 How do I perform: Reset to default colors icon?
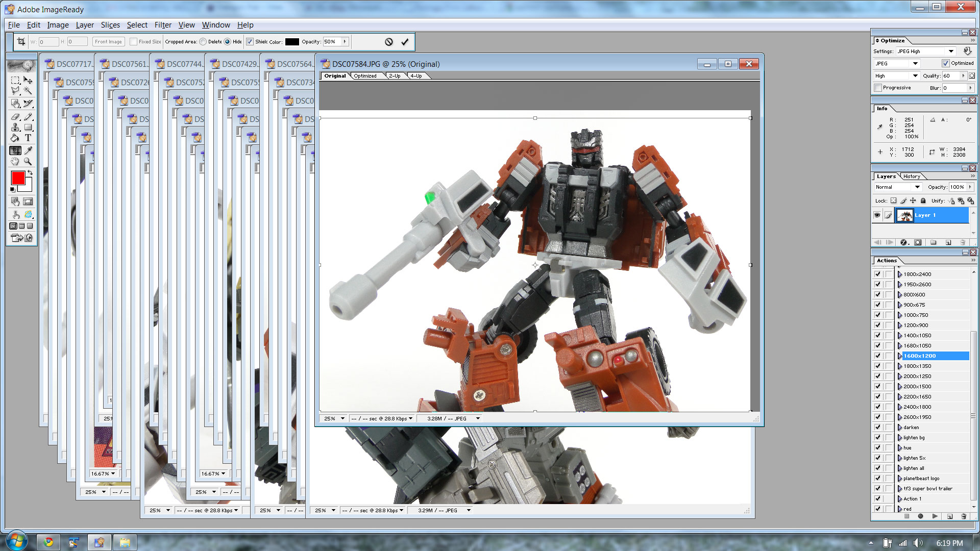pyautogui.click(x=13, y=190)
